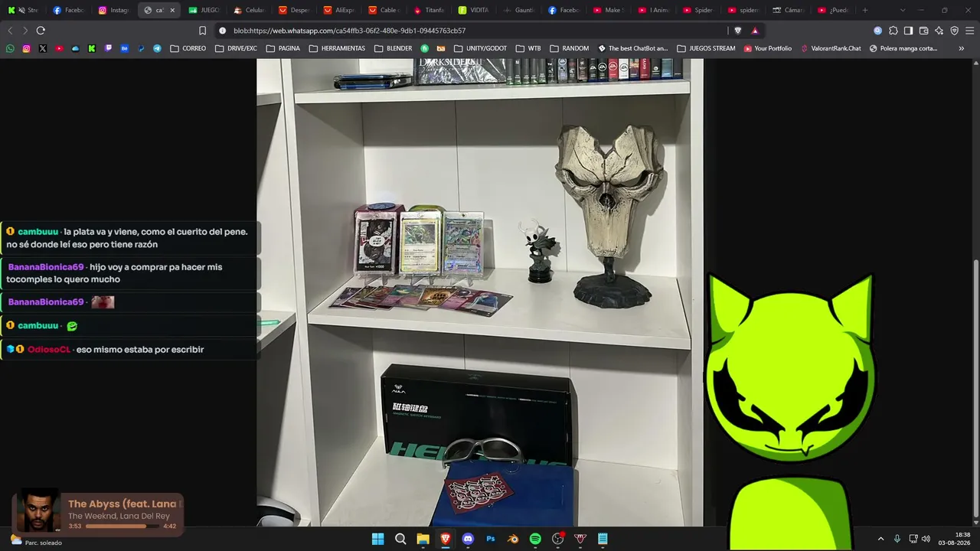Open Blender from the taskbar
Screen dimensions: 980x551
coord(513,539)
